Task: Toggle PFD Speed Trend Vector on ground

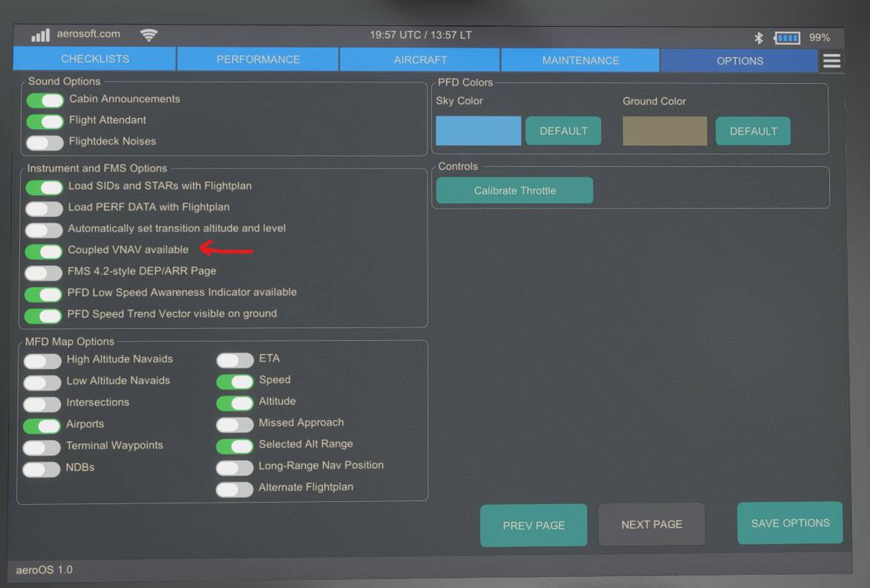Action: coord(43,316)
